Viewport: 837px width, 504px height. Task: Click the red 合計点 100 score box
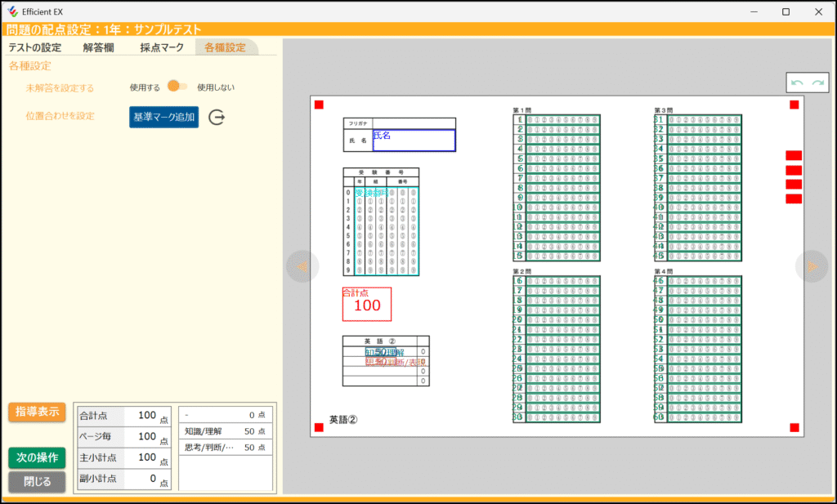366,304
